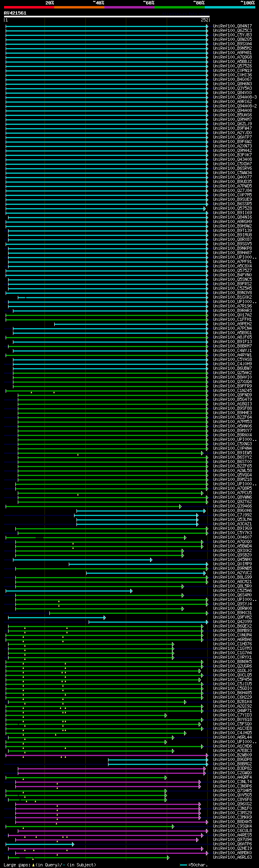This screenshot has height=868, width=259.
Task: Click label UniRef100_C1FFH1
Action: tap(232, 319)
